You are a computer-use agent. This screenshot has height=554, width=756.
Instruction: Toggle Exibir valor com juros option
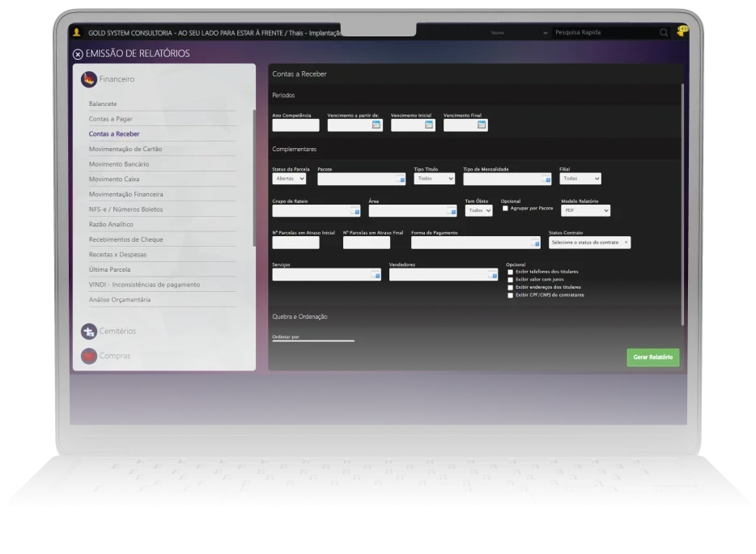[x=510, y=280]
